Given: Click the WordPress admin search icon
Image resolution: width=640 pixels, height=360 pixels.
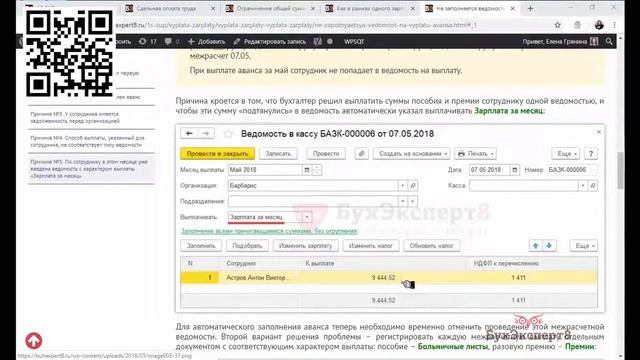Looking at the screenshot, I should coord(609,41).
